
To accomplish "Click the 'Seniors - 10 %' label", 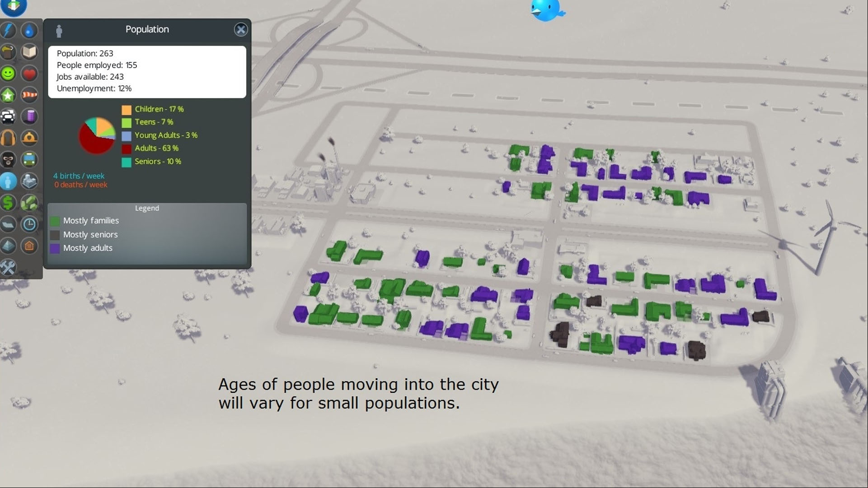I will [158, 161].
